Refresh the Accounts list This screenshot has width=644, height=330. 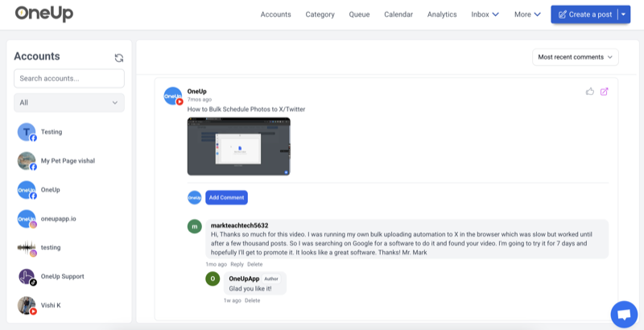[x=119, y=58]
